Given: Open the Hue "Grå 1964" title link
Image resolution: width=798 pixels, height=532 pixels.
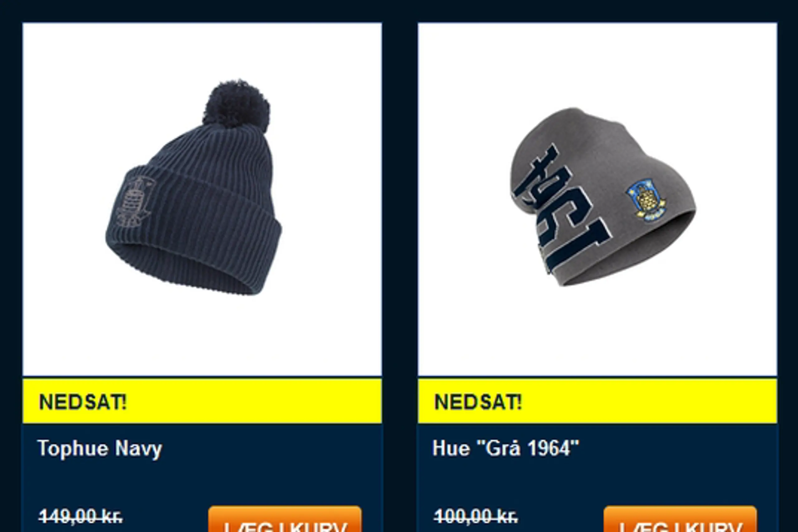Looking at the screenshot, I should click(506, 448).
